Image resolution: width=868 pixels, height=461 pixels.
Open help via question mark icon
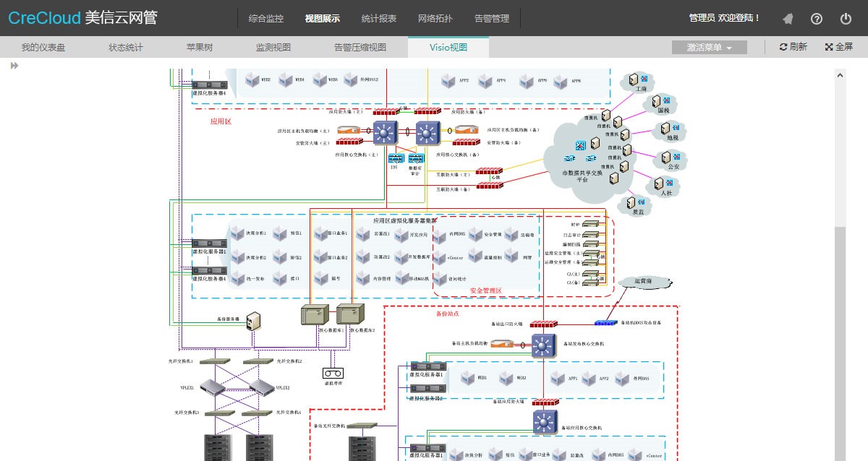[817, 19]
